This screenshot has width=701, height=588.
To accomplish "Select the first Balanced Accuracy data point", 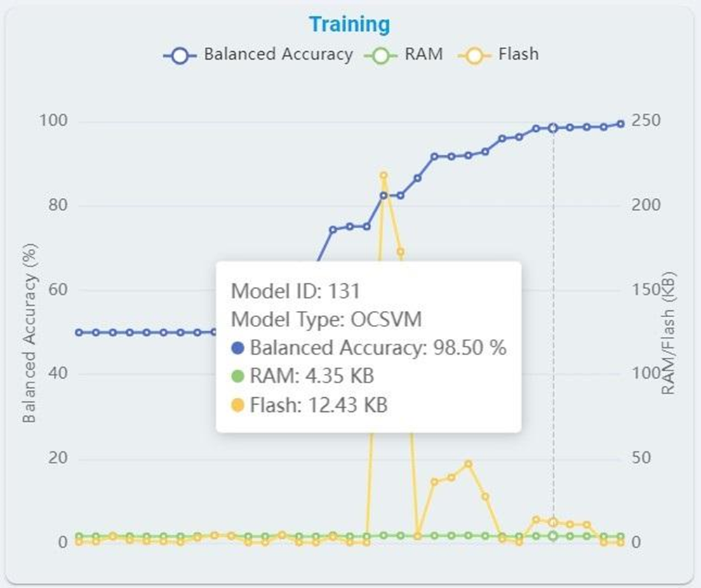I will pos(79,333).
